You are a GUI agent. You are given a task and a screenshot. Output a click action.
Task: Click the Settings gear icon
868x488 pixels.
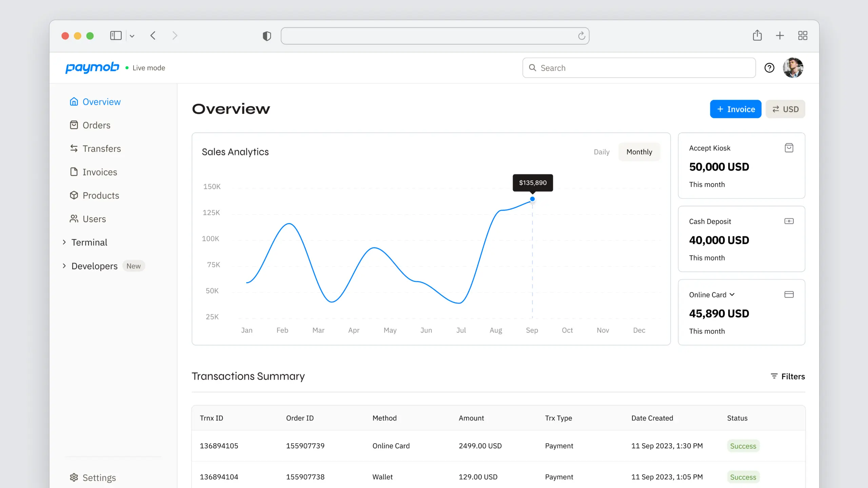coord(74,477)
